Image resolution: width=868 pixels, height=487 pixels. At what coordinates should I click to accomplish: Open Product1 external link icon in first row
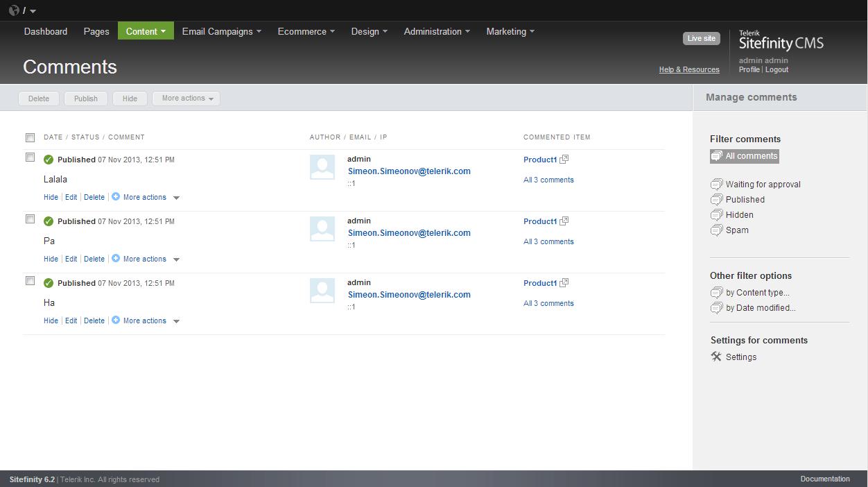click(x=564, y=160)
